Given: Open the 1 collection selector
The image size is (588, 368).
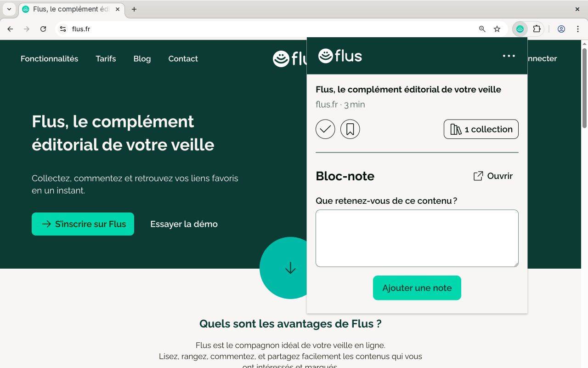Looking at the screenshot, I should [481, 129].
